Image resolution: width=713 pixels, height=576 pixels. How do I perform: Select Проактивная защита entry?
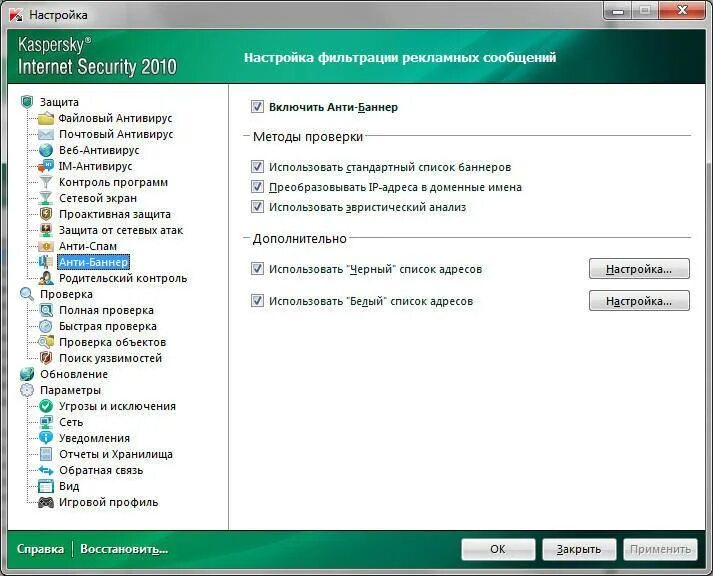tap(115, 214)
